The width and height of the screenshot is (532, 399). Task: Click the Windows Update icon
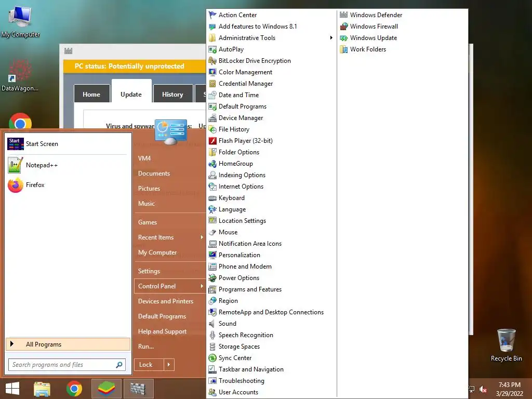coord(344,38)
